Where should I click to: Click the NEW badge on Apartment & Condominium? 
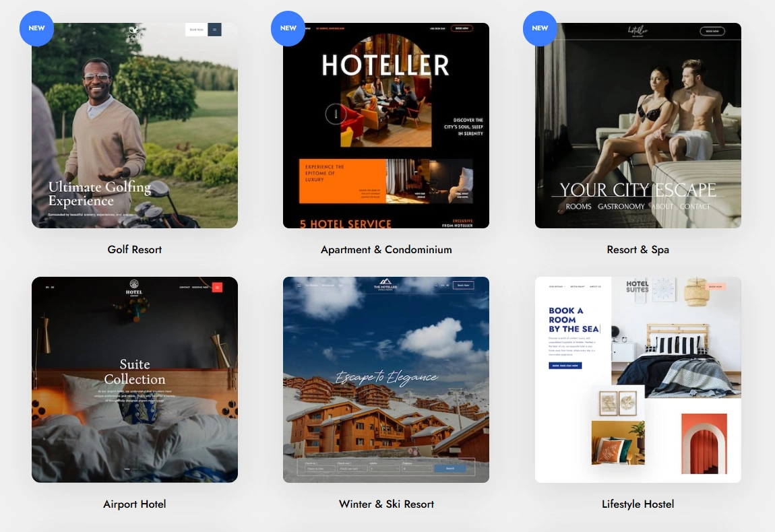coord(288,28)
